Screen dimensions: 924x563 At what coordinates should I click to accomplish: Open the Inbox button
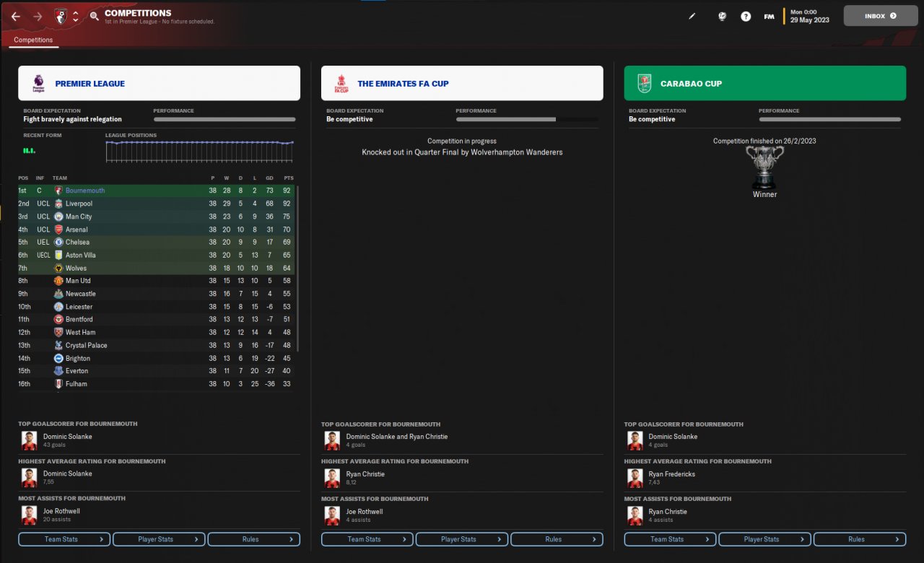[x=881, y=16]
